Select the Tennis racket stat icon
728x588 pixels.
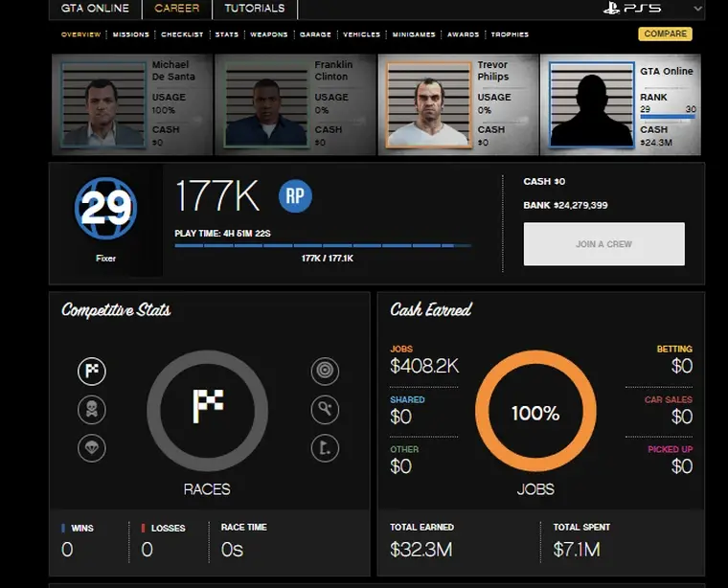click(x=325, y=410)
